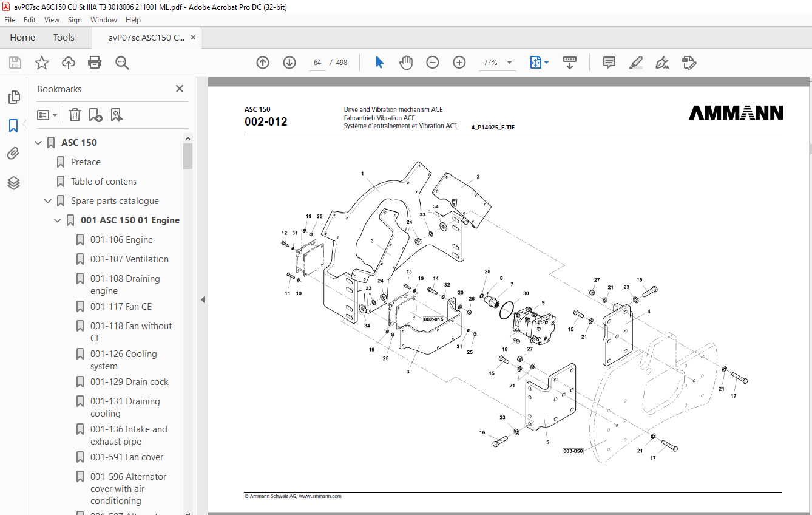812x515 pixels.
Task: Print the document
Action: (95, 63)
